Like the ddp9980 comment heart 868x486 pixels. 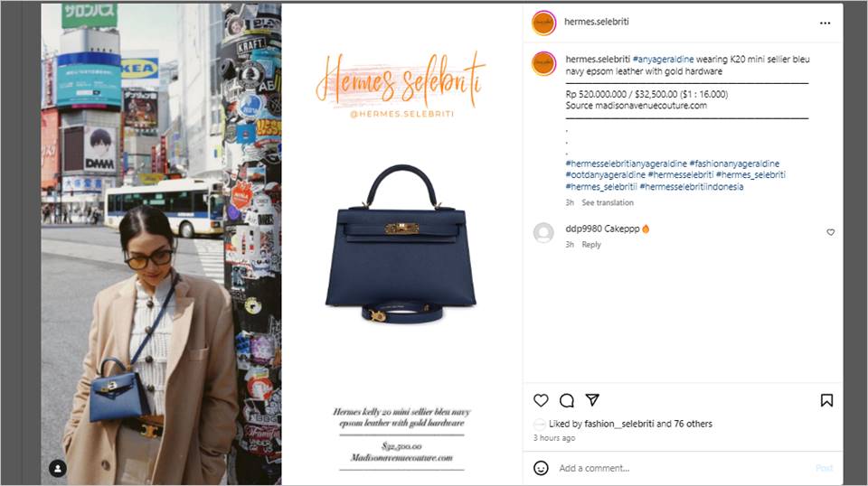point(830,232)
